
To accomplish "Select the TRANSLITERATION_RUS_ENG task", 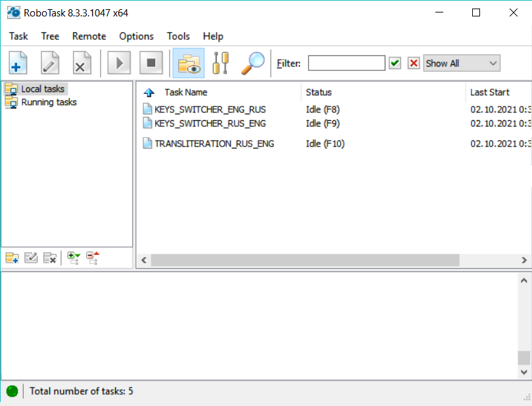I will point(214,144).
